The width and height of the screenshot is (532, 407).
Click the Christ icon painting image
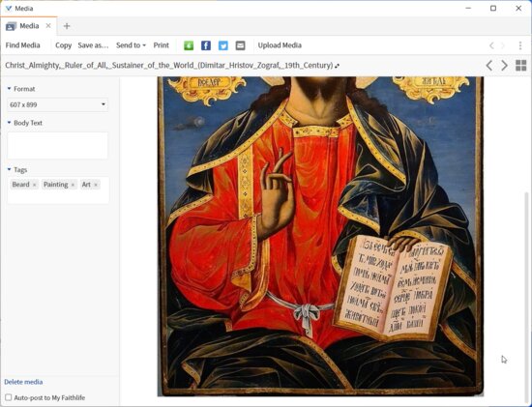coord(320,236)
